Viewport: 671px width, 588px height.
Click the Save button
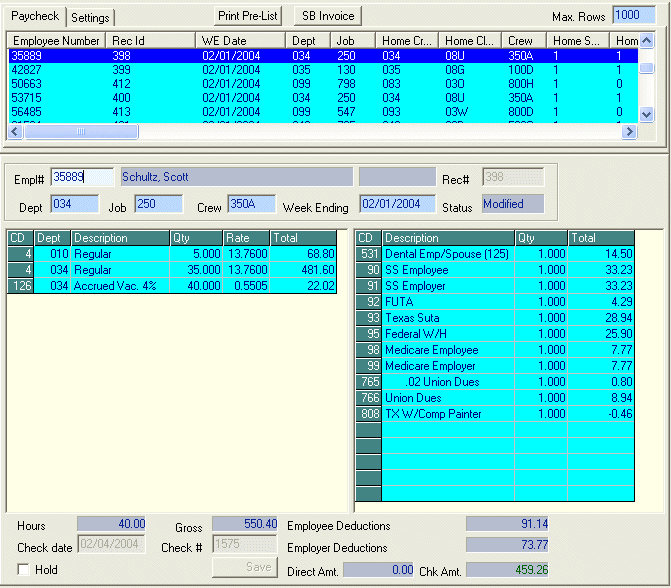pos(245,567)
